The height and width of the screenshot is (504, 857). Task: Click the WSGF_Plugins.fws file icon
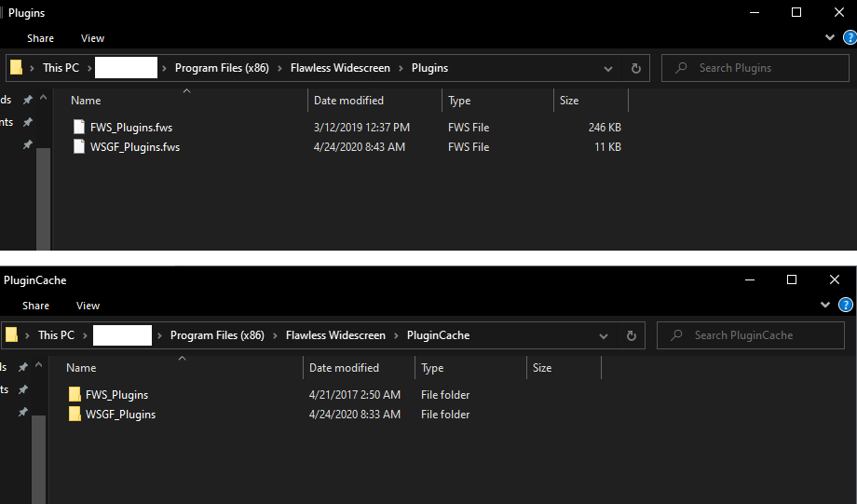click(79, 147)
